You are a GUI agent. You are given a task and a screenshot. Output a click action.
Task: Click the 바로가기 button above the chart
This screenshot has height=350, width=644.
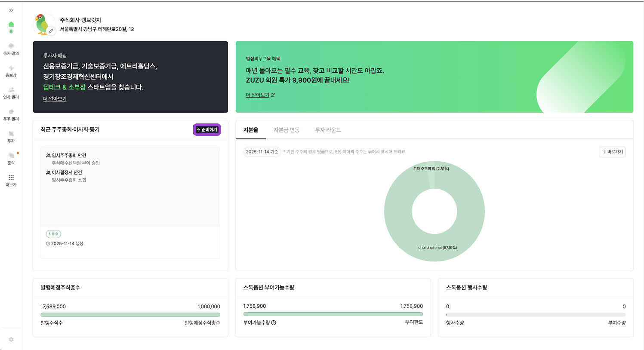pos(612,152)
